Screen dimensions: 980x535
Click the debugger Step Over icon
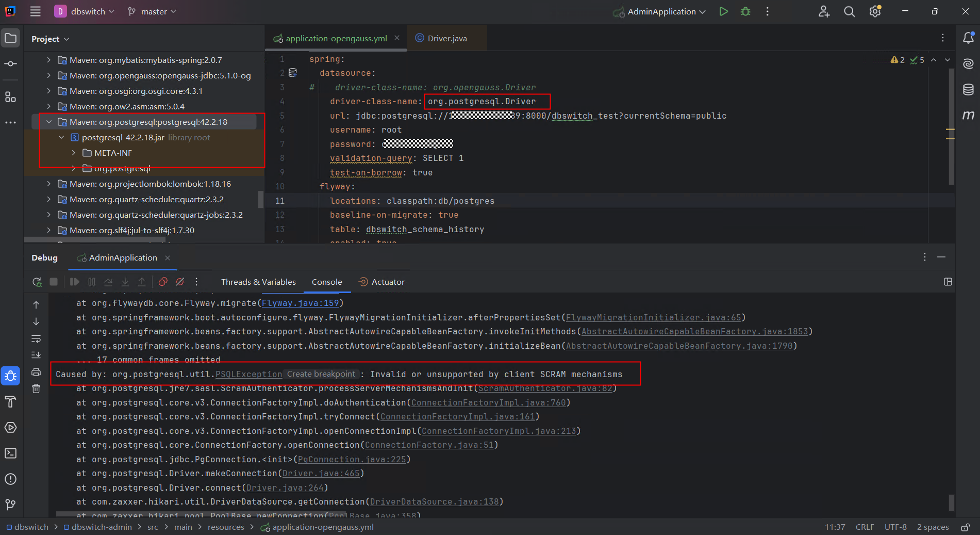click(x=108, y=282)
